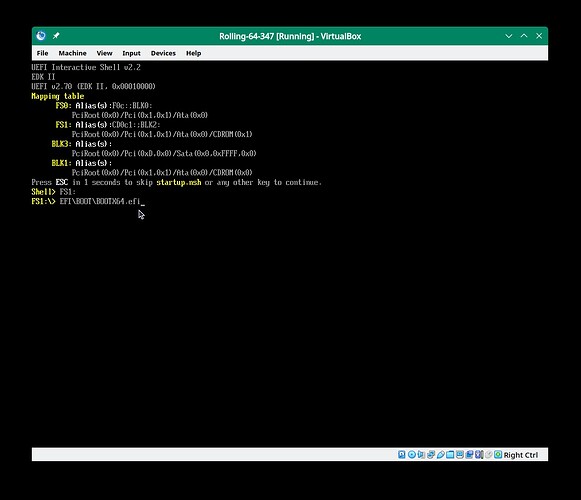Open the View menu
The height and width of the screenshot is (500, 581).
[104, 53]
